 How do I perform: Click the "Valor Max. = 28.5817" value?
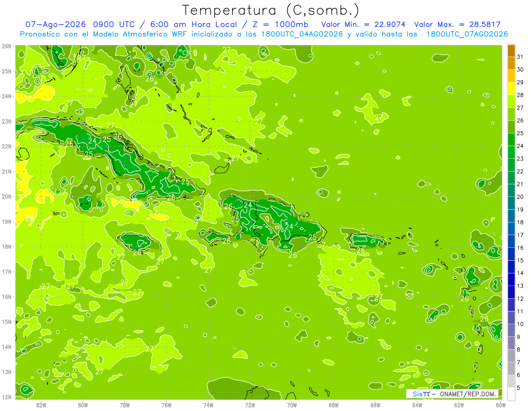coord(457,24)
